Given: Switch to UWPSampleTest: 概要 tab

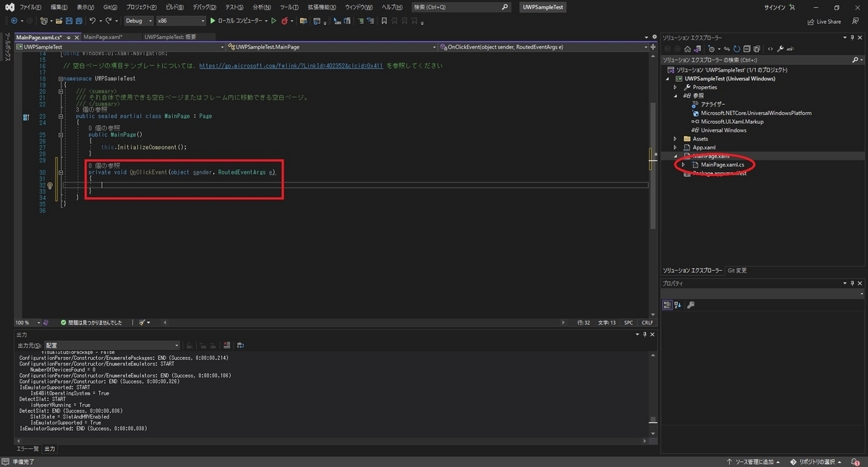Looking at the screenshot, I should (x=170, y=37).
